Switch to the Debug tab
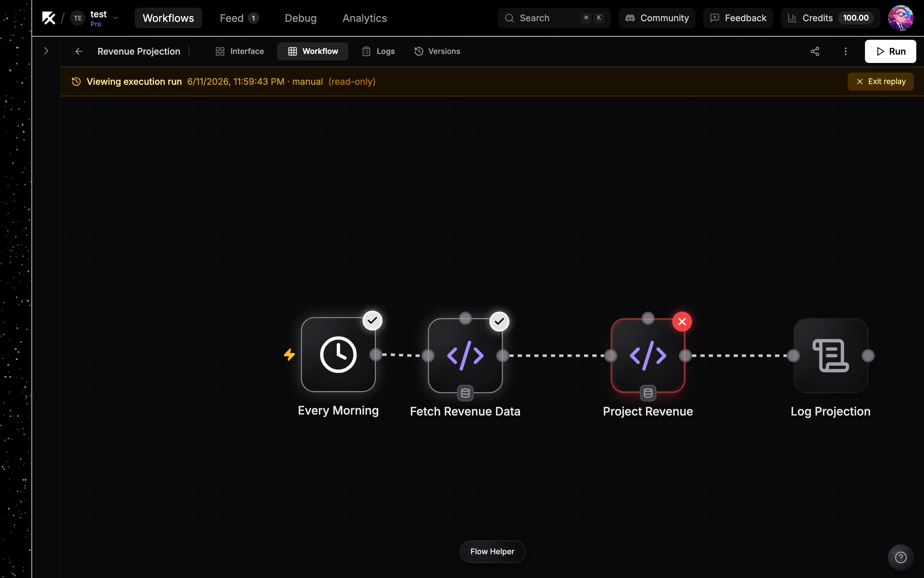924x578 pixels. click(x=301, y=18)
